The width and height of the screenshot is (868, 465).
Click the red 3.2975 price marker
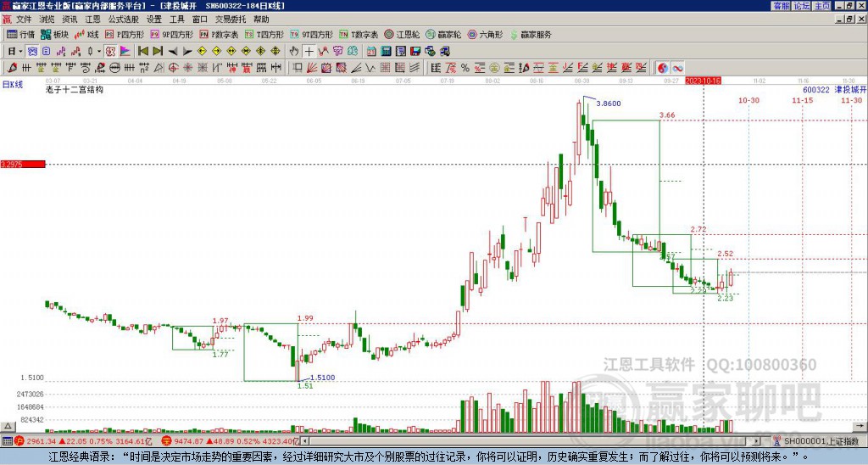coord(23,165)
